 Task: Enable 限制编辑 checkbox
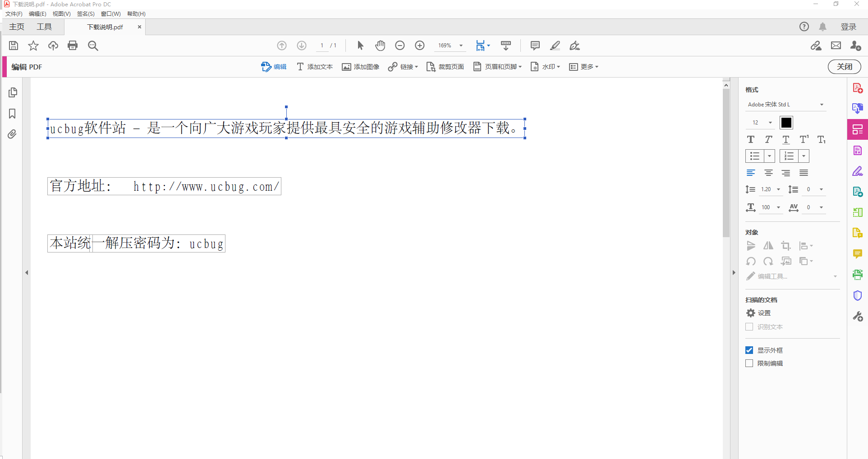[749, 363]
